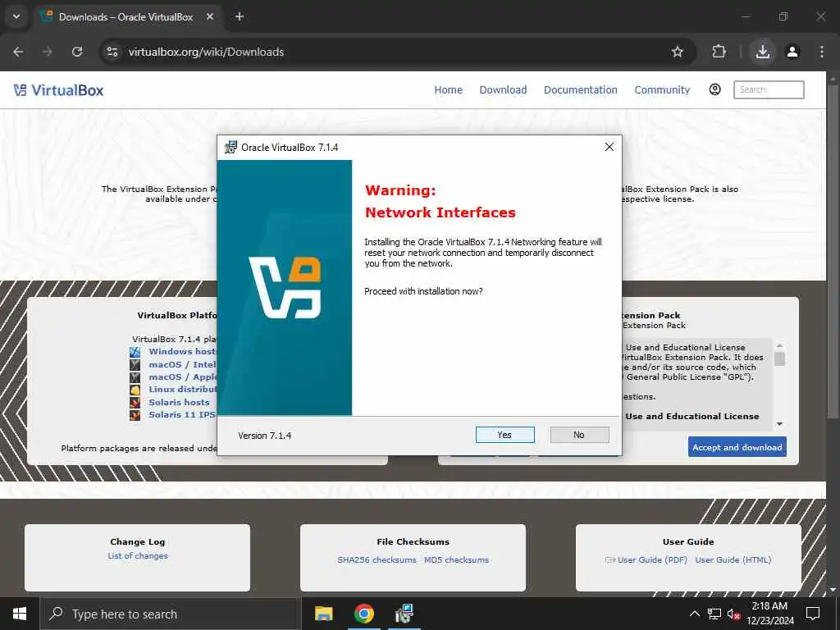Click the muted volume tray icon
The width and height of the screenshot is (840, 630).
coord(733,614)
